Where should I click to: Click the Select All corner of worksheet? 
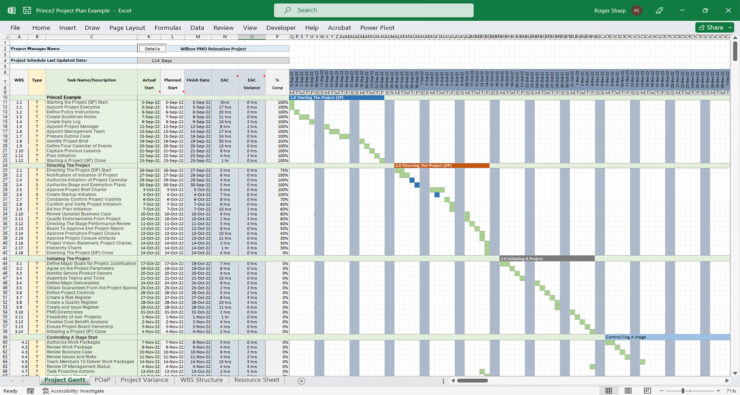(x=5, y=37)
